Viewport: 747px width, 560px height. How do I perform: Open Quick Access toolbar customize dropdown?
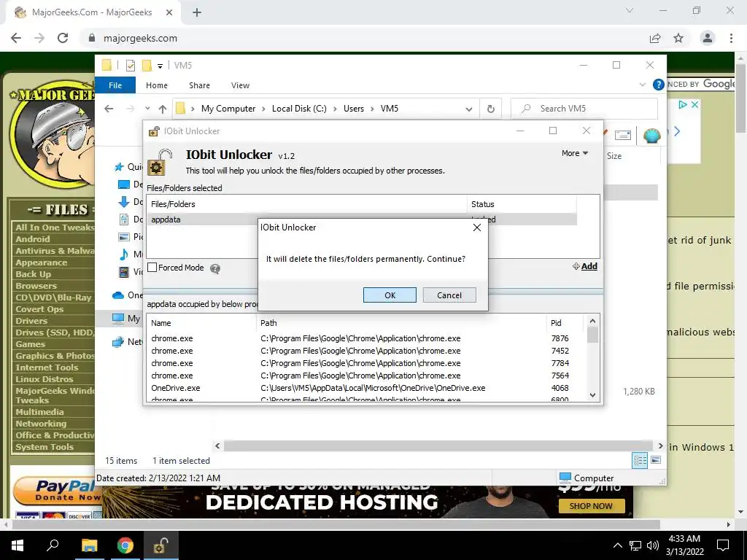coord(160,66)
